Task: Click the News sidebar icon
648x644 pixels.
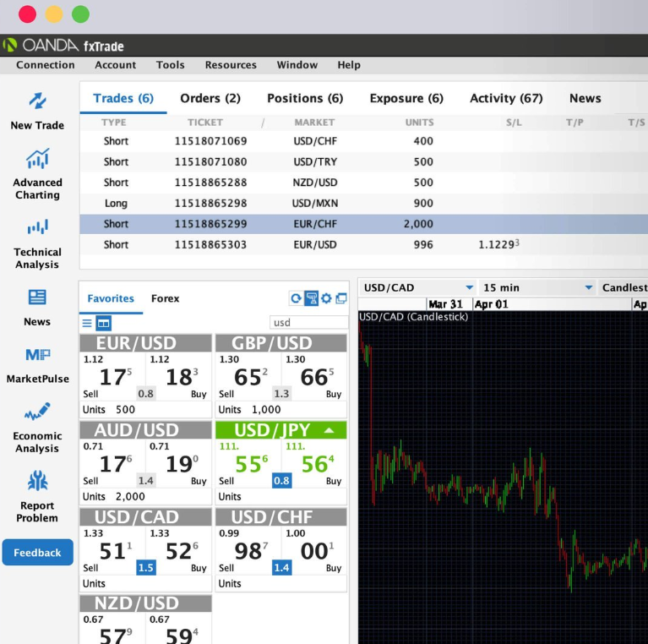Action: [37, 297]
